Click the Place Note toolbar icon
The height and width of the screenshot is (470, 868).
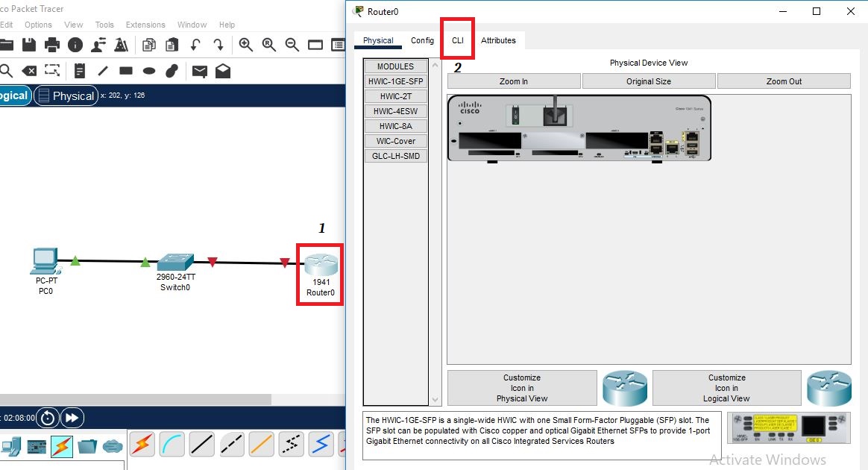click(80, 72)
